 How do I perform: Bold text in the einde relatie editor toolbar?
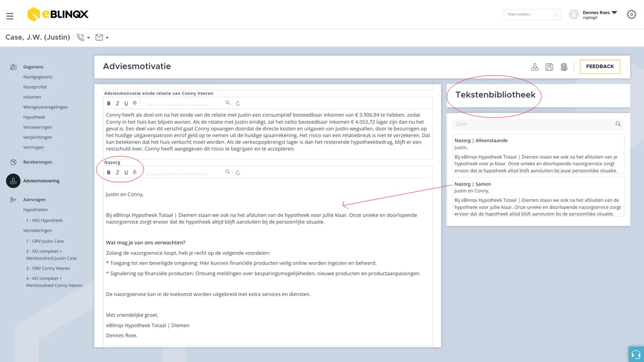109,103
